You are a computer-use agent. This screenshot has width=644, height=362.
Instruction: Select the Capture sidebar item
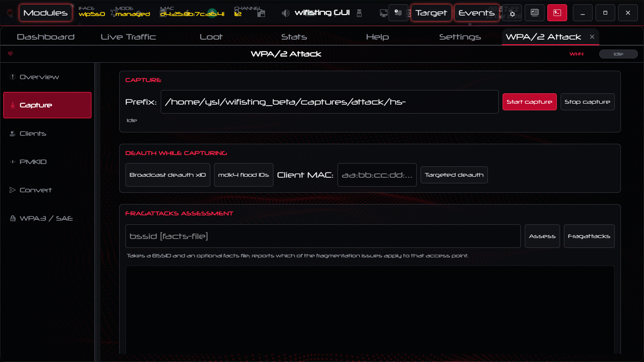tap(47, 105)
